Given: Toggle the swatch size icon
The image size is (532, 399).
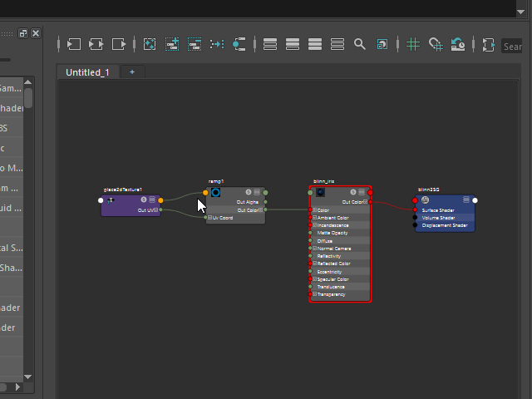Looking at the screenshot, I should tap(382, 44).
